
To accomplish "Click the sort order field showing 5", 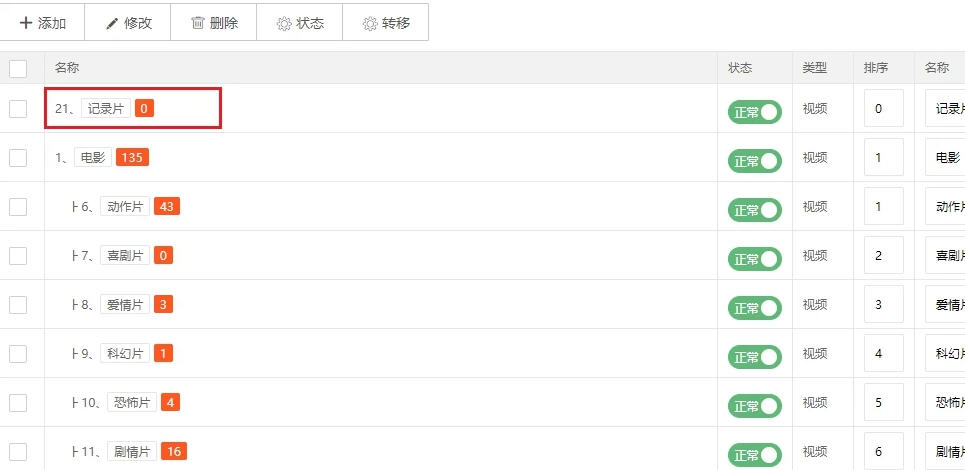I will [x=884, y=402].
